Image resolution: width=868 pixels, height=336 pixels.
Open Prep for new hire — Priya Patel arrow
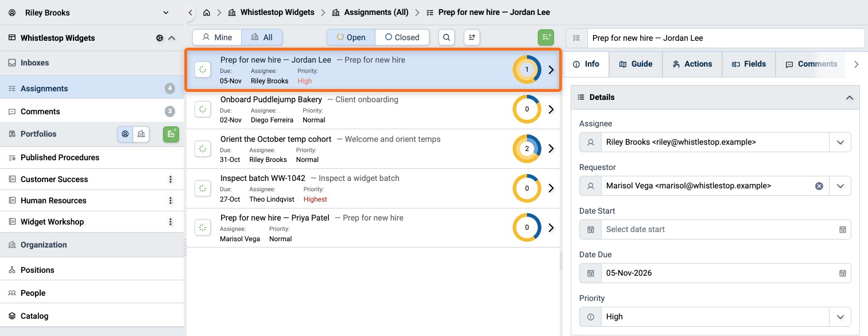[x=551, y=227]
